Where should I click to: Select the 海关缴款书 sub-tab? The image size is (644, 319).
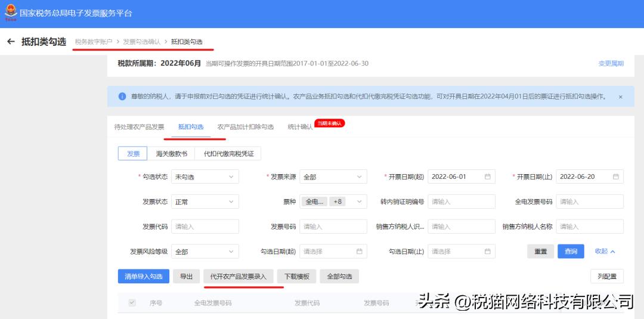172,154
